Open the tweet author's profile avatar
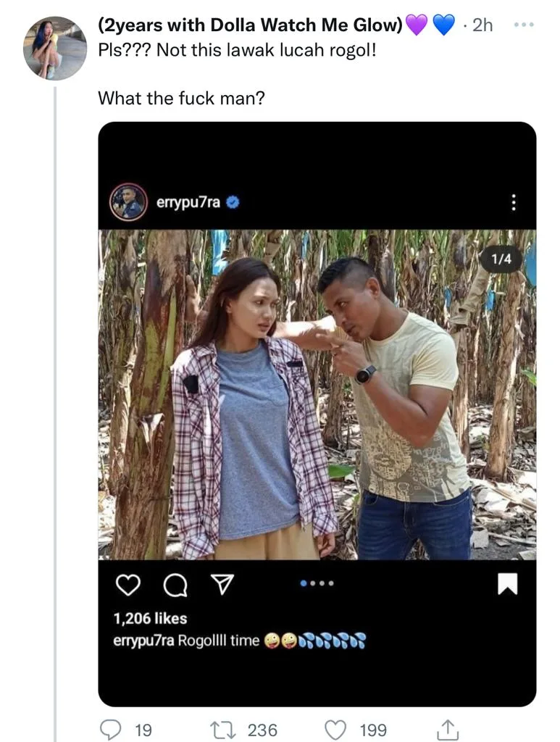Screen dimensions: 560x742 coord(54,48)
